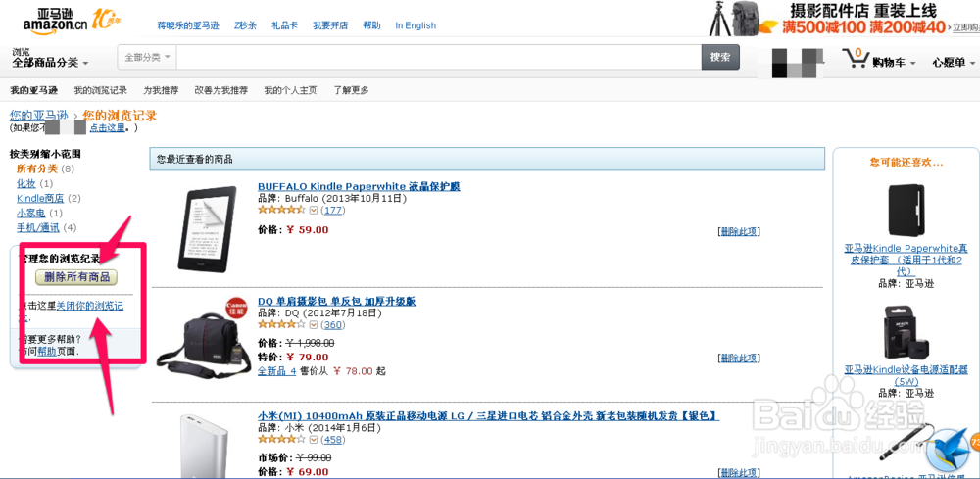Click the 删除所有商品 button
This screenshot has height=479, width=980.
click(76, 277)
